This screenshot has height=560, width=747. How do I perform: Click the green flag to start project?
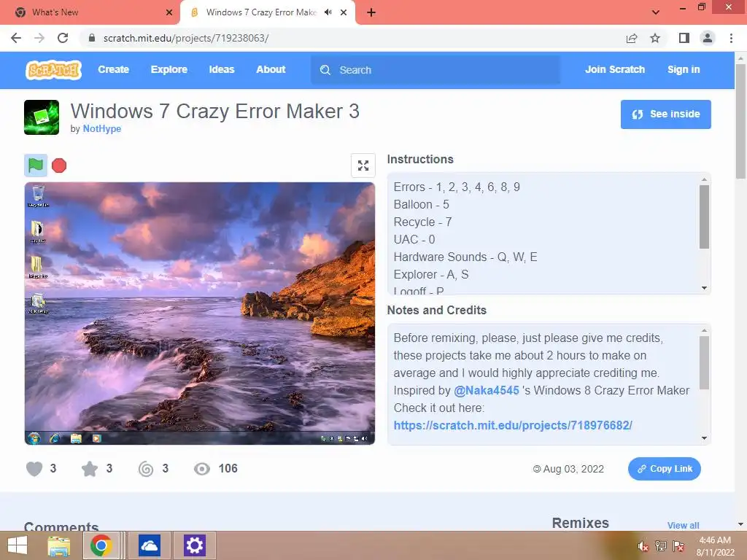(36, 166)
